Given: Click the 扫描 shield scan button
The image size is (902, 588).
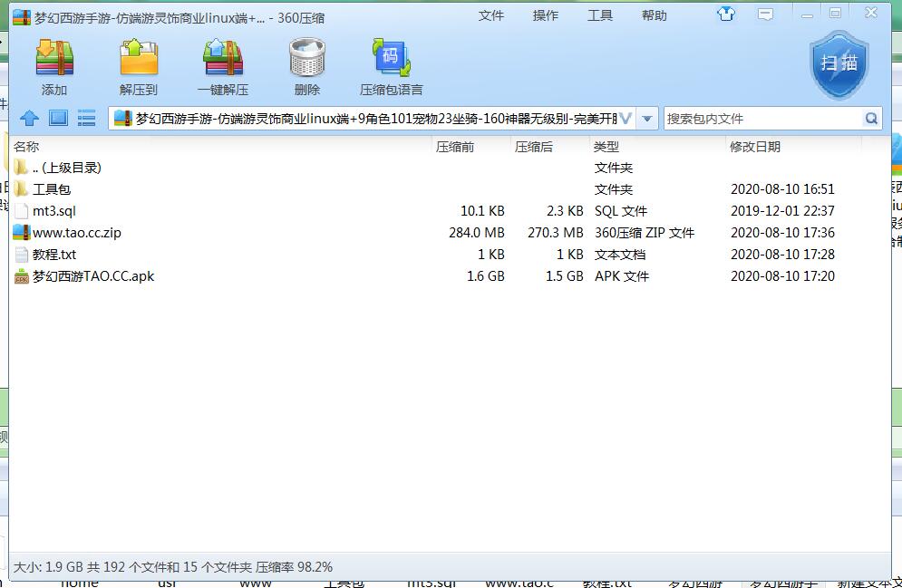Looking at the screenshot, I should (x=839, y=63).
